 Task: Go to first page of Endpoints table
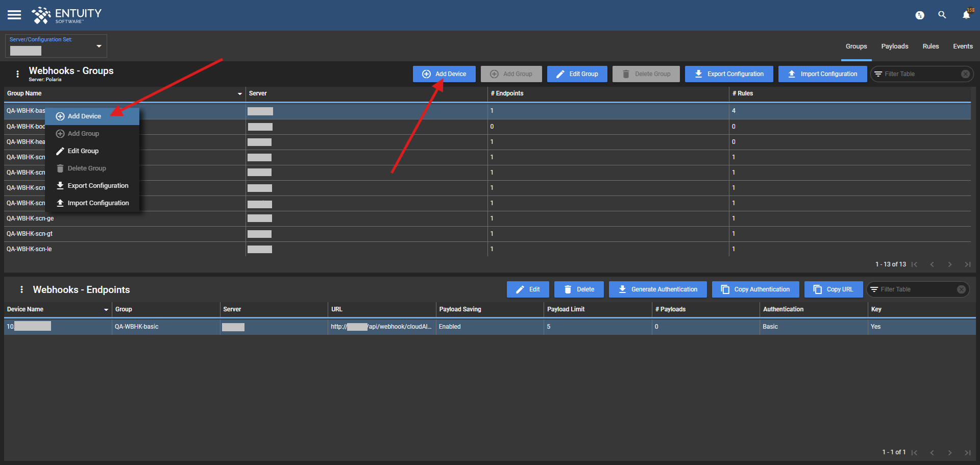915,453
